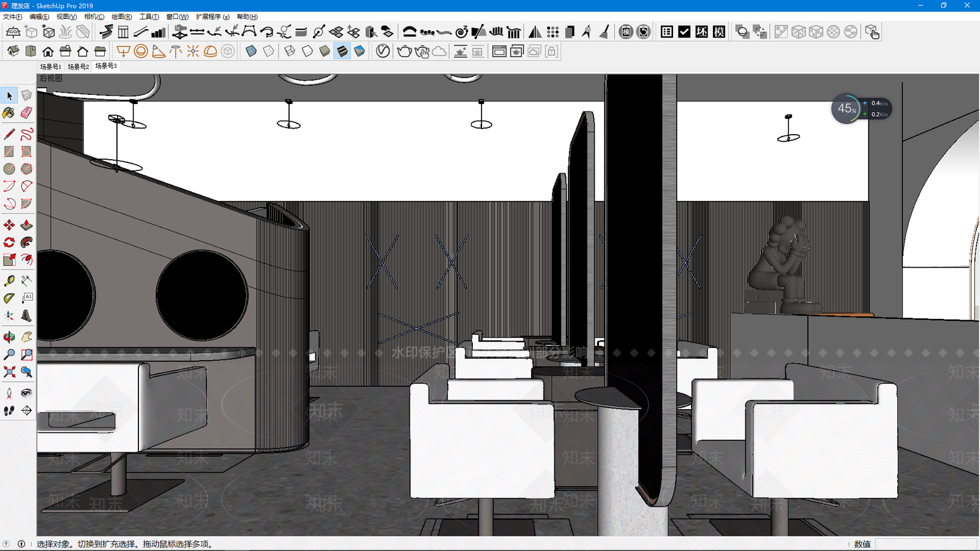Enable Monochrome face style
Screen dimensions: 980x551
[360, 51]
